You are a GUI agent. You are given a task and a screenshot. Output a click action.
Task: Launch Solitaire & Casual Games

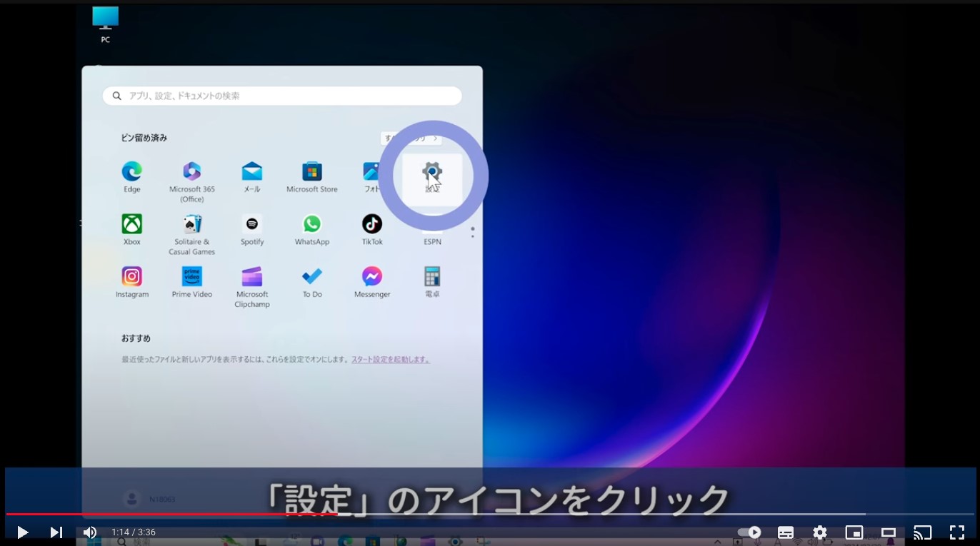click(x=191, y=234)
